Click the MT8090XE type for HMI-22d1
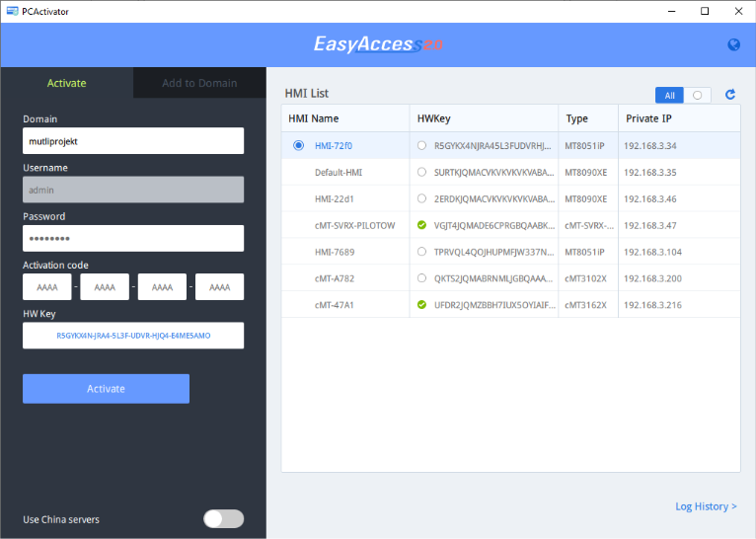 click(x=586, y=198)
